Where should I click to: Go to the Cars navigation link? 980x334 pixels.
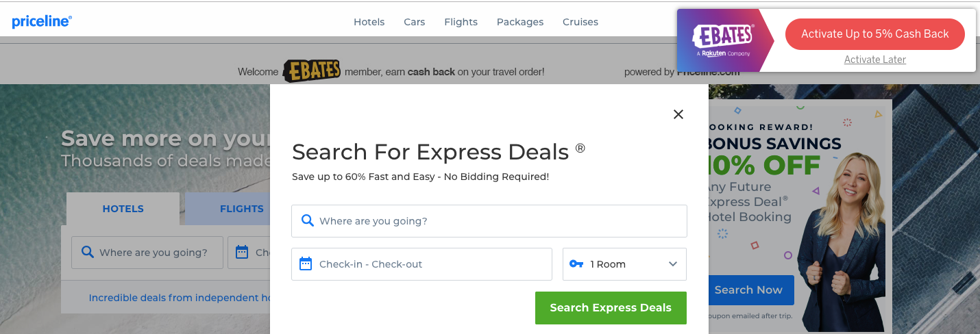[x=415, y=22]
